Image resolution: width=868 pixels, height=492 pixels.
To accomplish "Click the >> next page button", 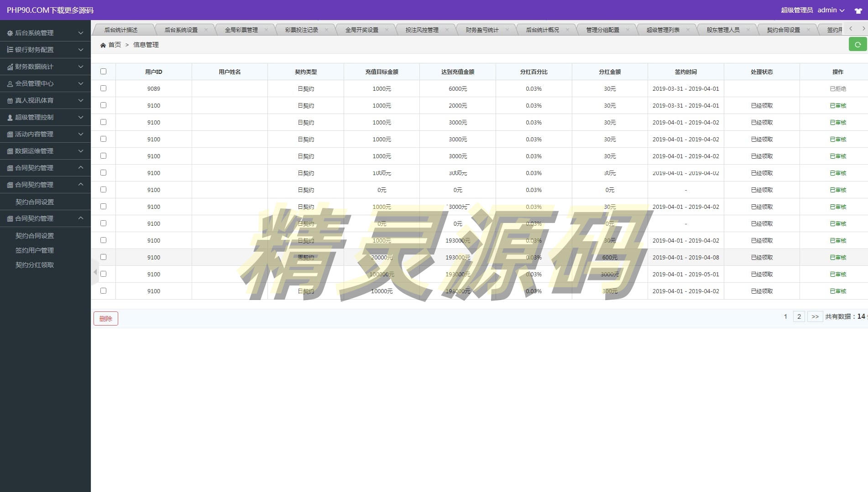I will pyautogui.click(x=815, y=316).
